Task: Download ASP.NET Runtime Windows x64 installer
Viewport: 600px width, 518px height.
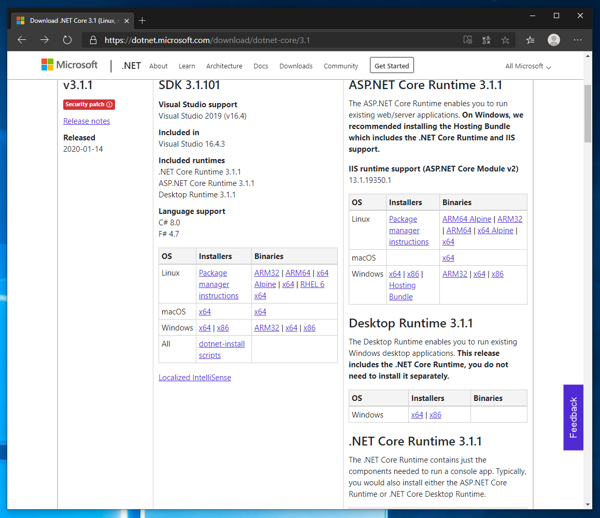Action: [x=395, y=274]
